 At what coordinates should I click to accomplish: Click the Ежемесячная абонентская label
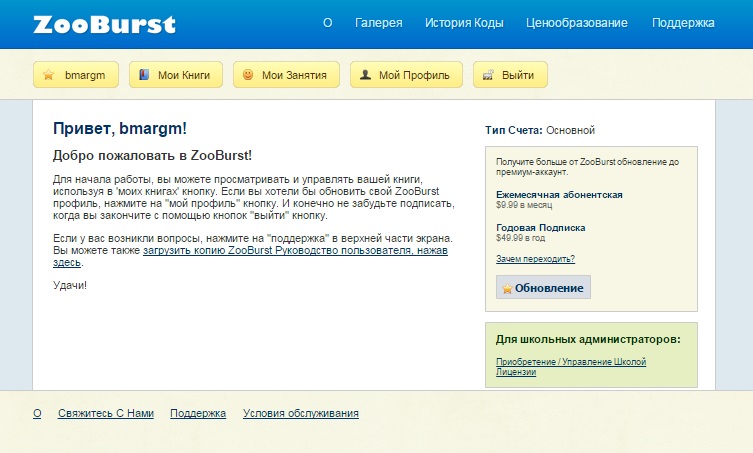click(x=559, y=195)
